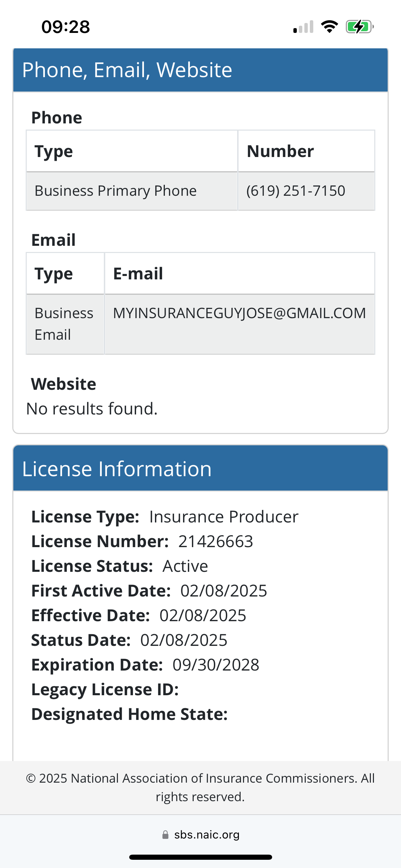Tap the Number column header

coord(280,151)
